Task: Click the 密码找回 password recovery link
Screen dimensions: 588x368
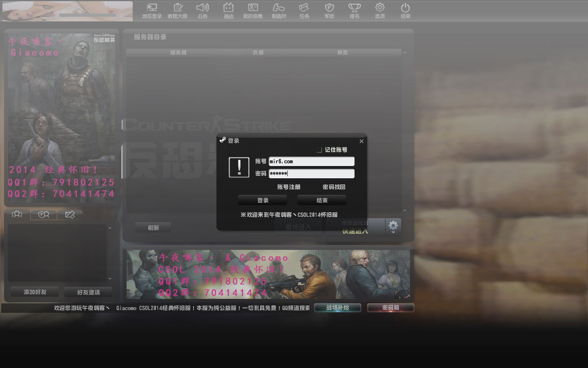Action: (x=334, y=187)
